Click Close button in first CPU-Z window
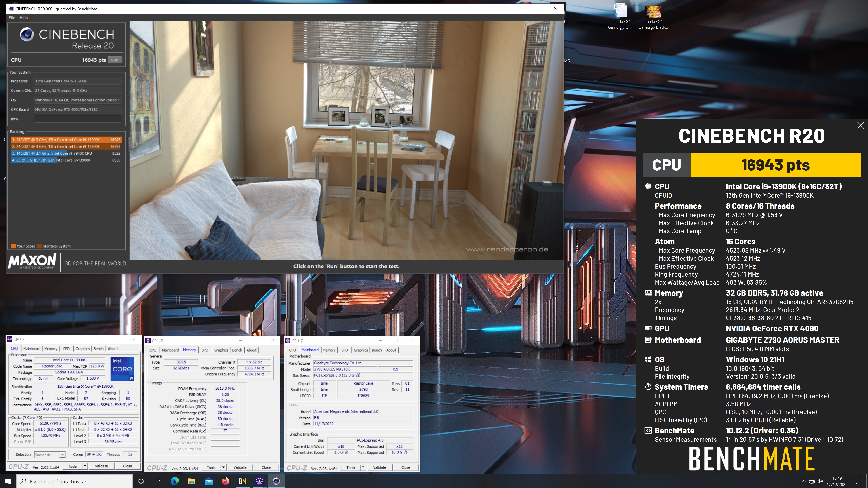Viewport: 868px width, 488px height. click(x=127, y=466)
